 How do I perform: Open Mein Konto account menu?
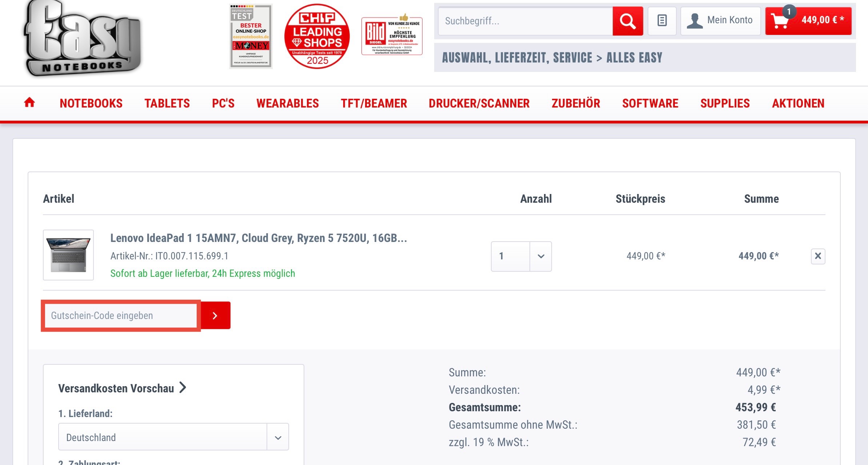[720, 21]
